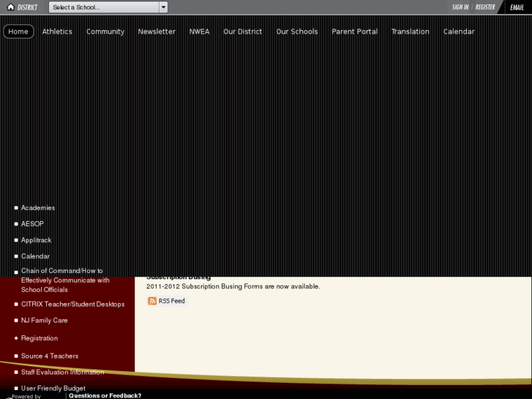The height and width of the screenshot is (399, 532).
Task: Expand the Registration sidebar item
Action: point(40,338)
